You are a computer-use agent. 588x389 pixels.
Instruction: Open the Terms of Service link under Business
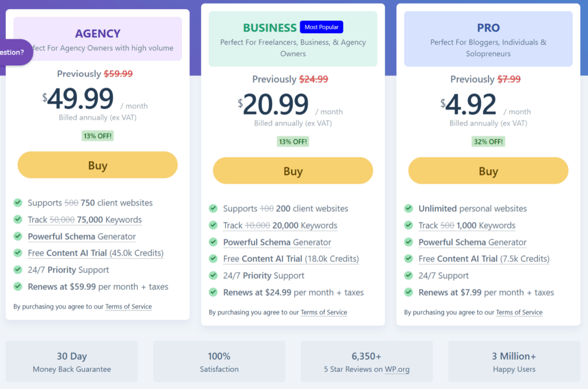coord(324,312)
